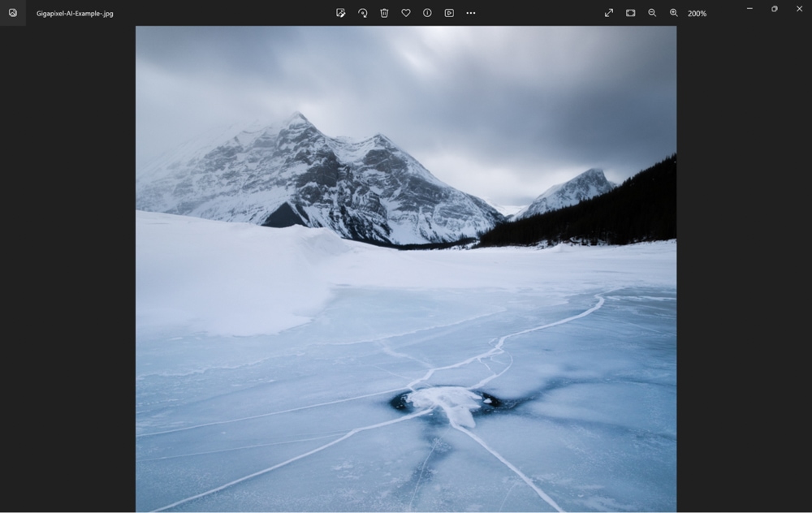Click the Edit image icon
The image size is (812, 513).
(340, 13)
